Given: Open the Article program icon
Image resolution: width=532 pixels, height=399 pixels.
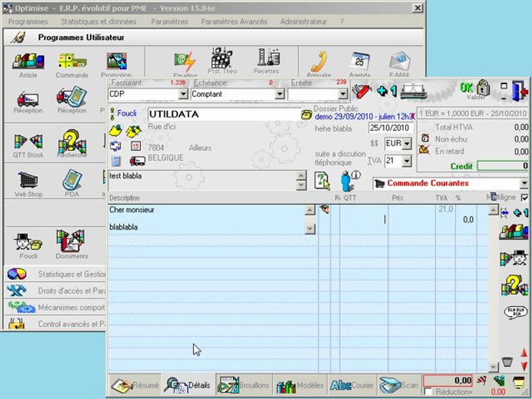Looking at the screenshot, I should (x=28, y=62).
